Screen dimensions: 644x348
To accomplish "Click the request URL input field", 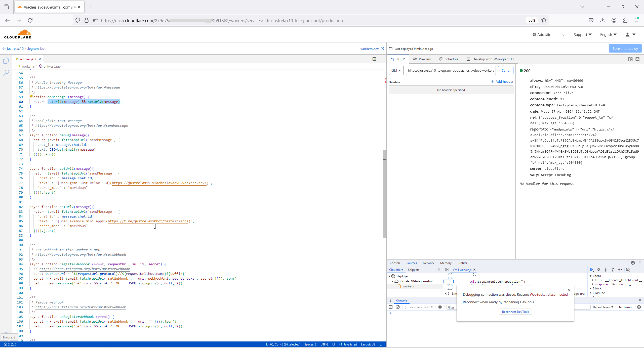I will [x=451, y=70].
